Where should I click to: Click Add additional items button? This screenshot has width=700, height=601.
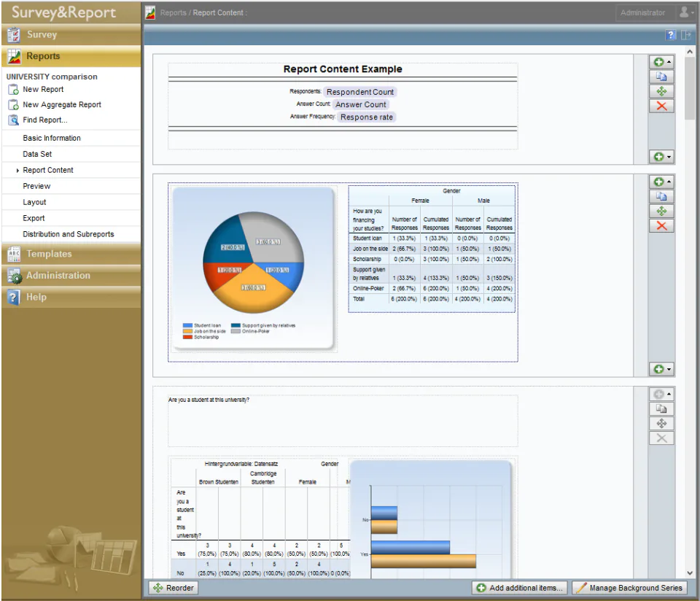(520, 588)
